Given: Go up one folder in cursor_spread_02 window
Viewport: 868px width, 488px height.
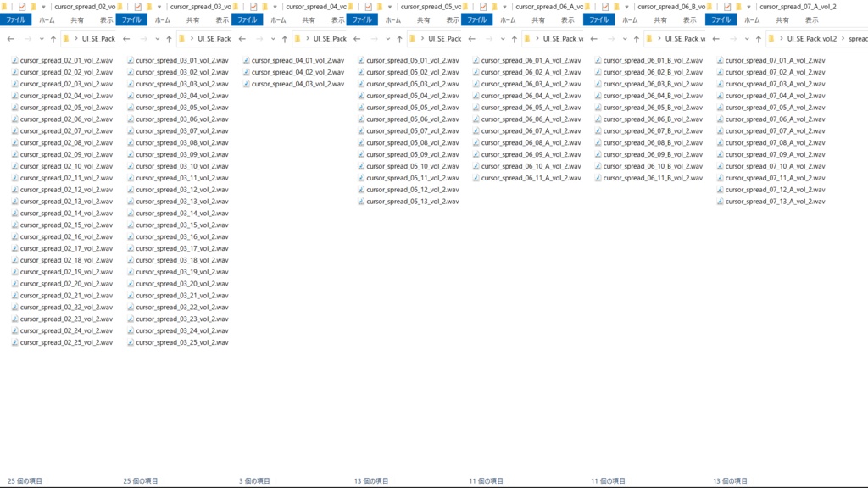Looking at the screenshot, I should pyautogui.click(x=53, y=39).
